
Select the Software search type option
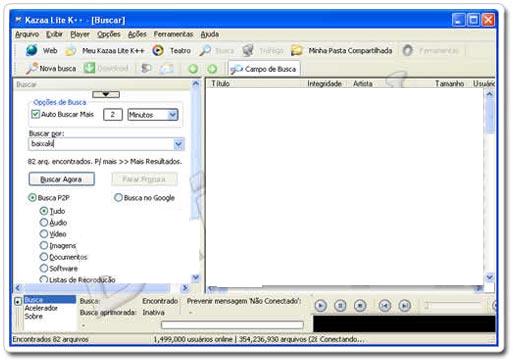(x=44, y=268)
